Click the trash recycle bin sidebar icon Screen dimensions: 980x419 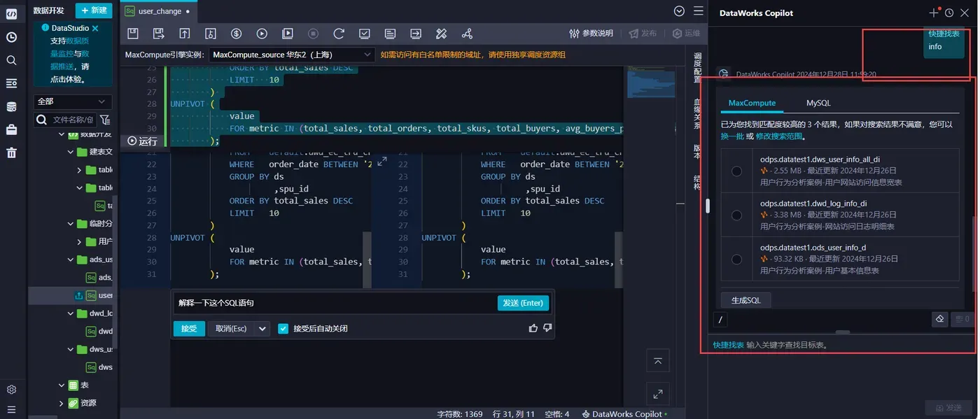coord(11,152)
